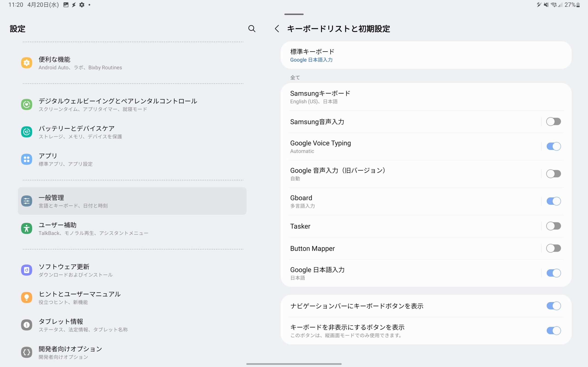Go back using the left chevron arrow

(277, 29)
